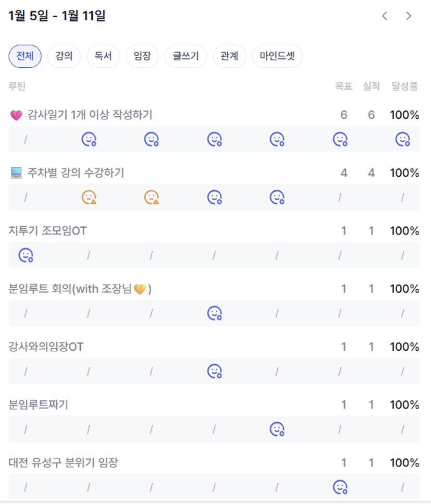Toggle the empty last-day slot in 지투기 조모임OT row
Screen dimensions: 431x504
tap(402, 255)
